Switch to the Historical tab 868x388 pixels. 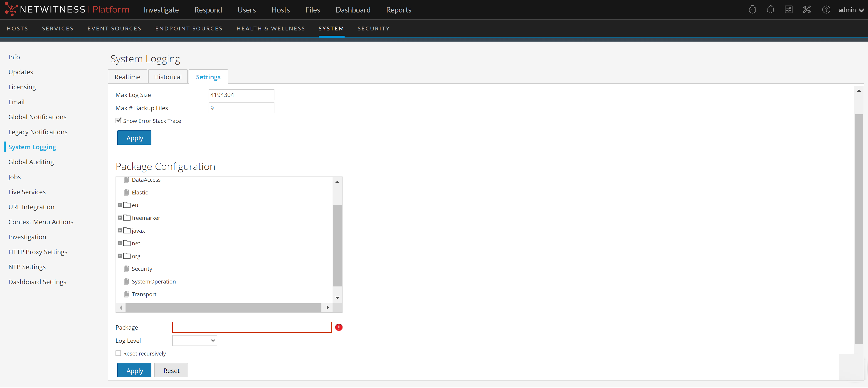click(168, 77)
